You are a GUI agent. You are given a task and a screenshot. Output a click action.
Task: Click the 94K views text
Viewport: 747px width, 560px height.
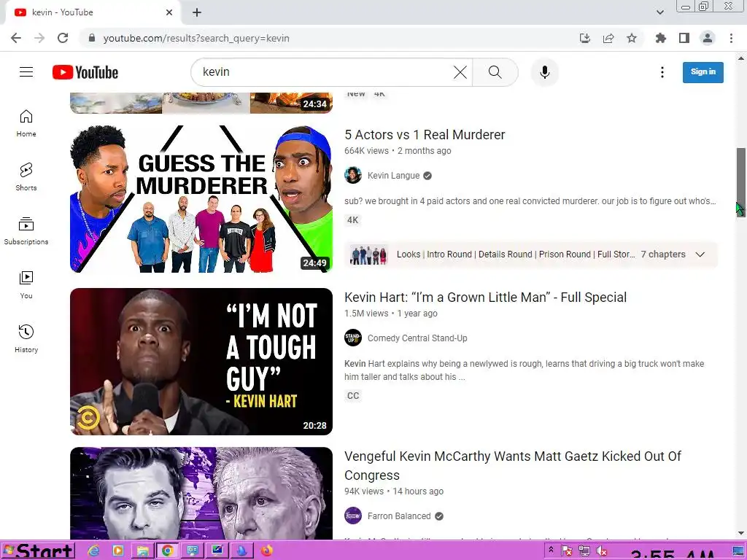click(364, 491)
